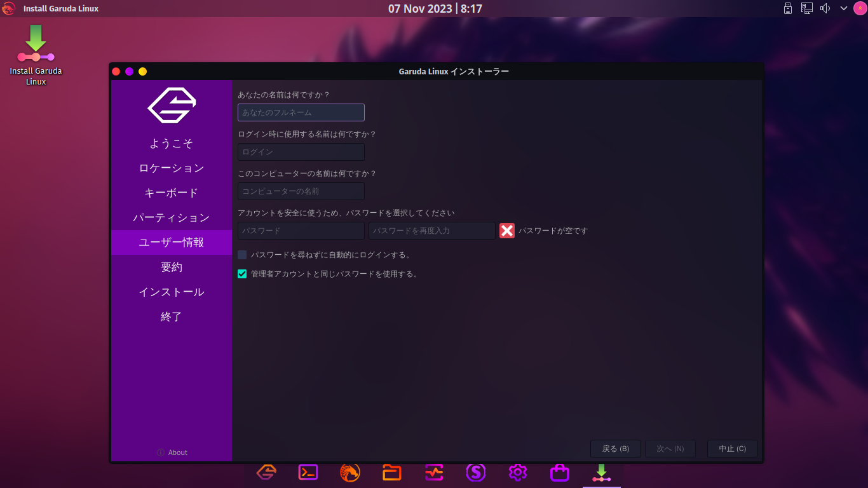
Task: Go to the パーティション step in sidebar
Action: click(x=172, y=218)
